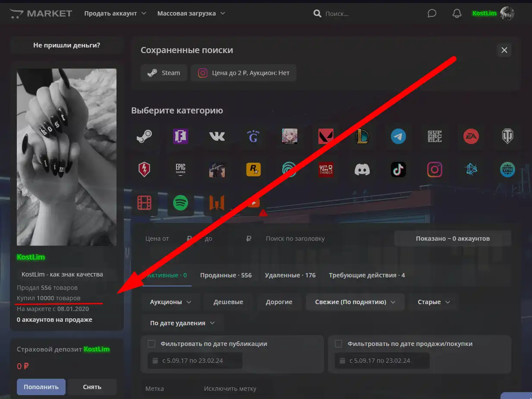This screenshot has width=532, height=399.
Task: Select the EA category icon
Action: pos(471,137)
